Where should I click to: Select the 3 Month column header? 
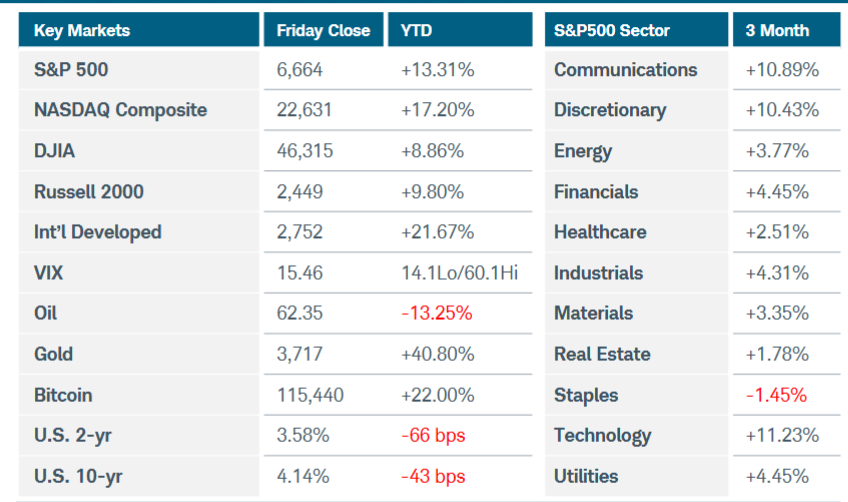pos(777,30)
